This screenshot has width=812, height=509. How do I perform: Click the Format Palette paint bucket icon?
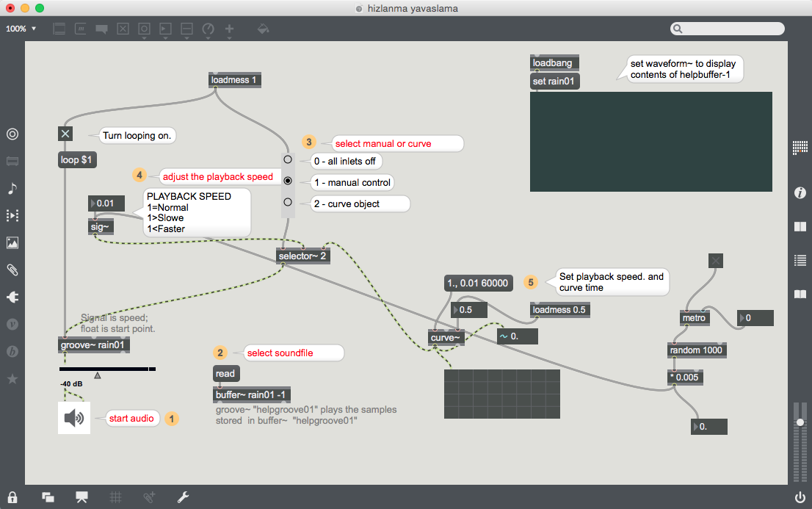click(263, 29)
